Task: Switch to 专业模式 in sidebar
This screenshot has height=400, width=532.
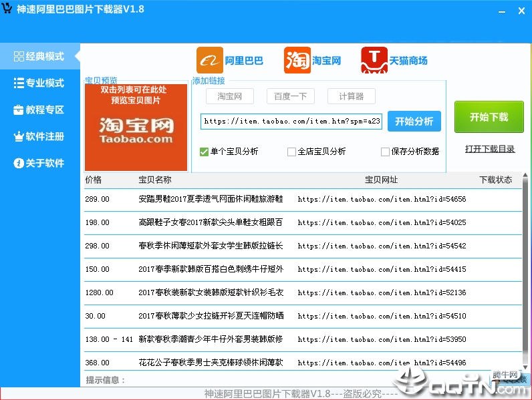Action: tap(39, 83)
